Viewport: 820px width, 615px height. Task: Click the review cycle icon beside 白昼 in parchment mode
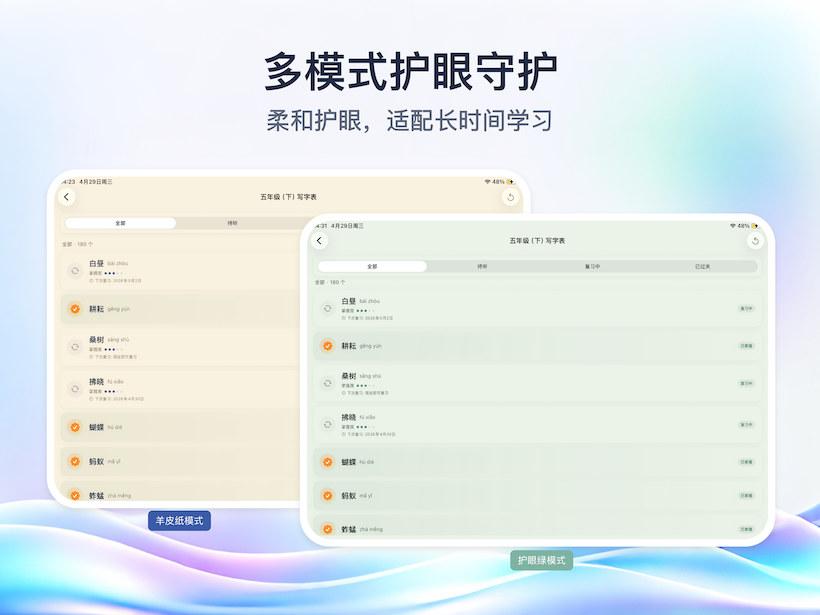(75, 271)
